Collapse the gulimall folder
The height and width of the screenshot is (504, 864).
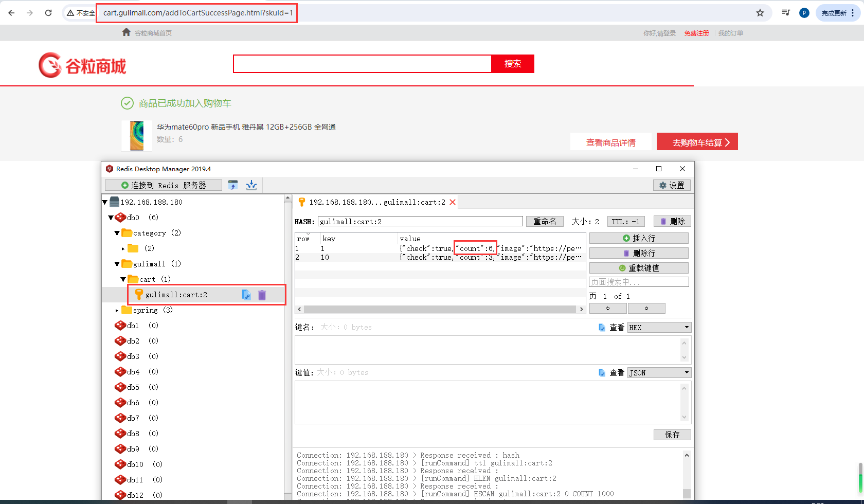point(117,264)
